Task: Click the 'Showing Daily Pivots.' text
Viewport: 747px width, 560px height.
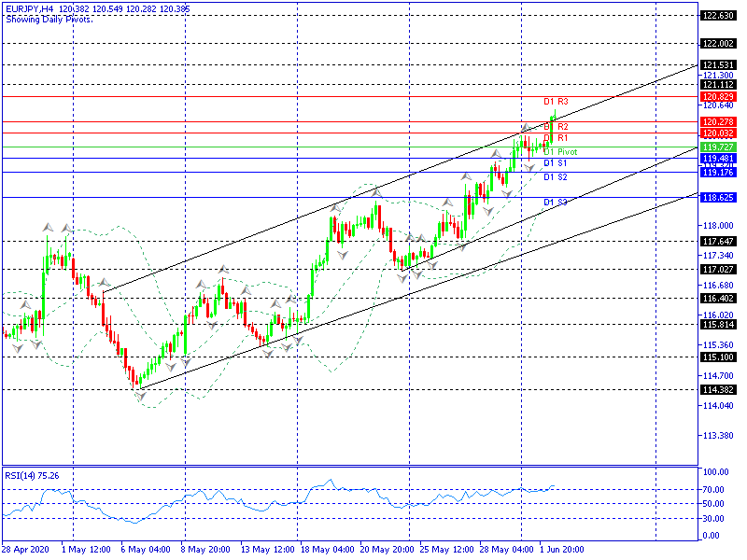Action: [49, 19]
